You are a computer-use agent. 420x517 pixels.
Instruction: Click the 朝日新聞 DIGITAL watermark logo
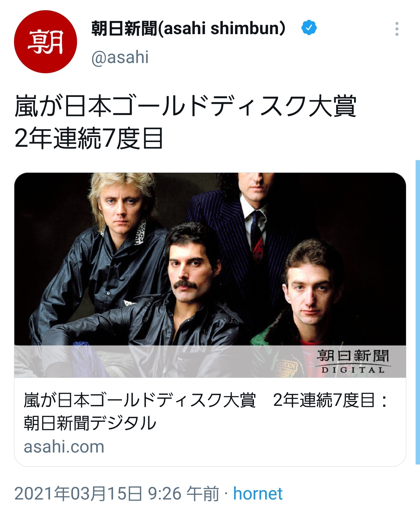click(353, 362)
